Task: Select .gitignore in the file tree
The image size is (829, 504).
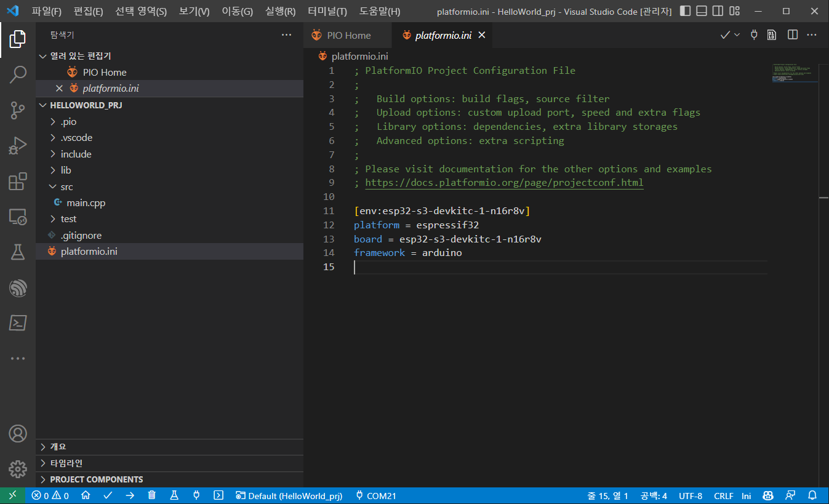Action: tap(169, 236)
